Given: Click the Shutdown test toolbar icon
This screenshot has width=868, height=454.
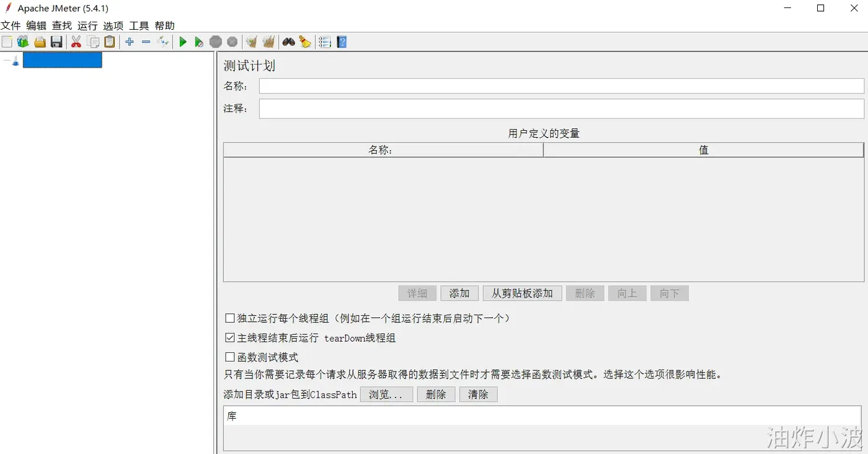Looking at the screenshot, I should tap(232, 42).
